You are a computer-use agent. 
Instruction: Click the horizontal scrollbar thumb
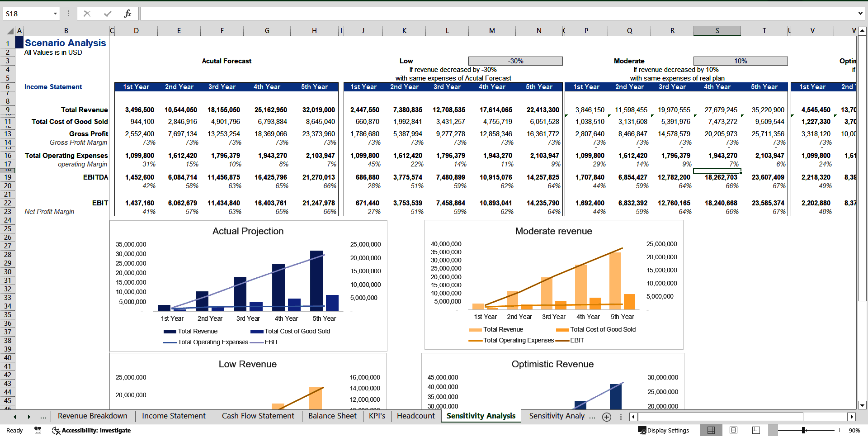(720, 417)
